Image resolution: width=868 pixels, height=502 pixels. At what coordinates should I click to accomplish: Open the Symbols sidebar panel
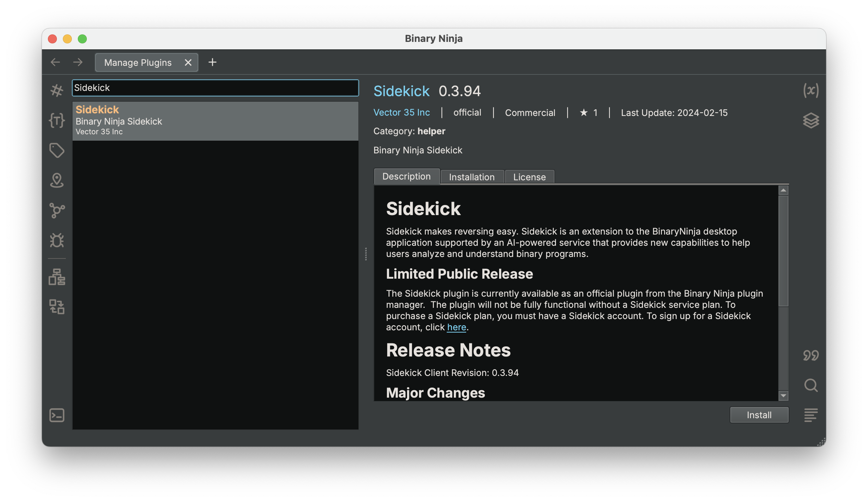click(57, 90)
